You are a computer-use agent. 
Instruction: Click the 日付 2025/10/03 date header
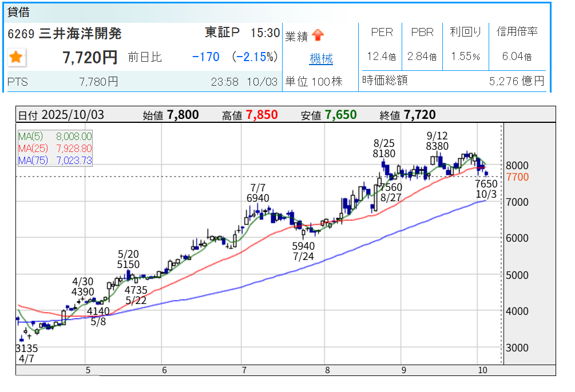click(x=61, y=115)
